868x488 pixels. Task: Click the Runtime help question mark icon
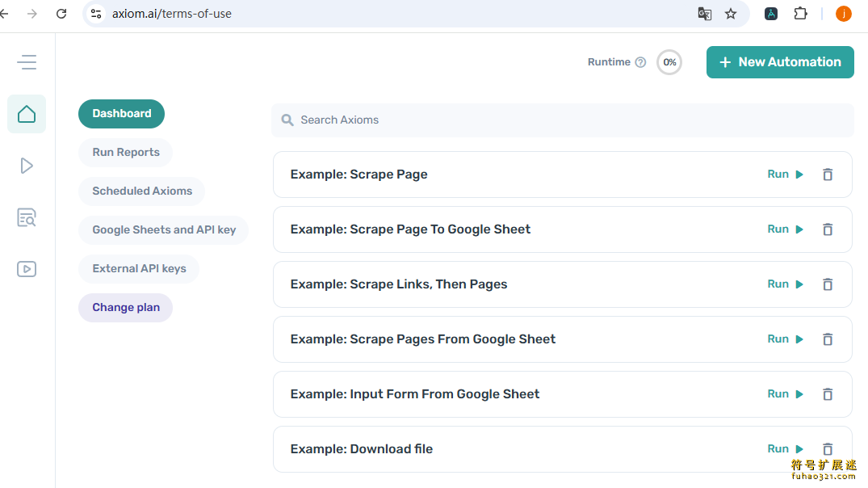[x=640, y=62]
